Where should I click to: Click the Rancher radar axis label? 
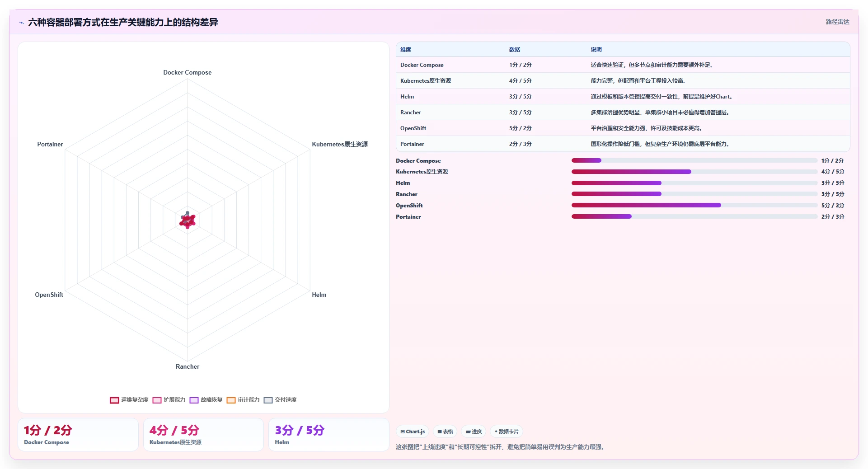pos(188,366)
